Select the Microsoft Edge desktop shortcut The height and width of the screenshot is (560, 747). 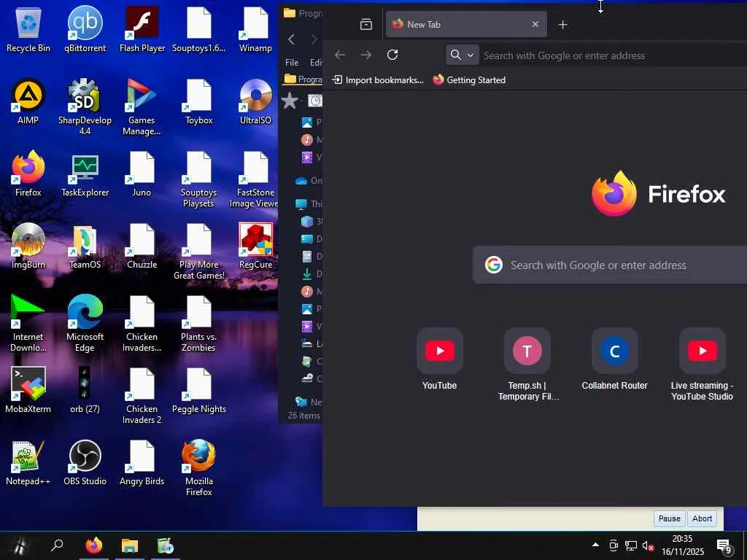(85, 324)
